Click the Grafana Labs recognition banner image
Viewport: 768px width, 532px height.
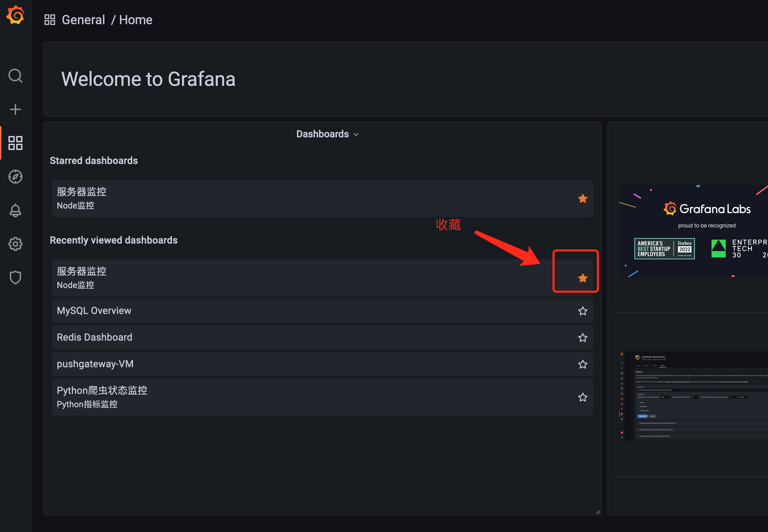tap(694, 231)
